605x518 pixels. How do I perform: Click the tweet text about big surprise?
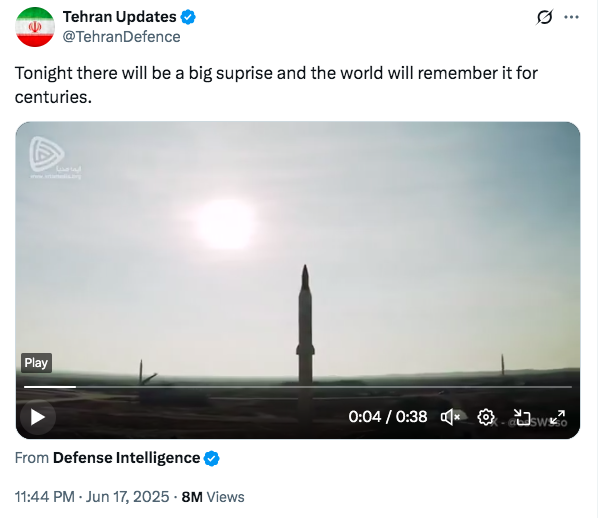[276, 85]
